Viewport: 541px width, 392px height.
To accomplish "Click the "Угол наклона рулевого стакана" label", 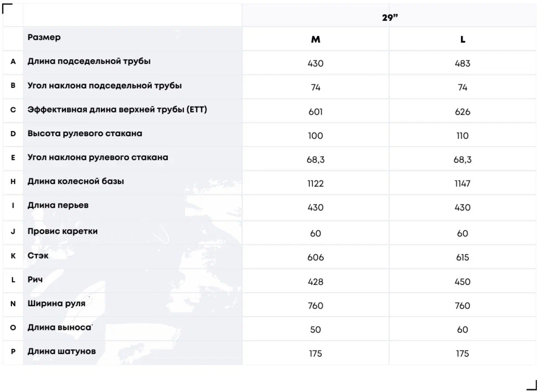I will coord(98,157).
